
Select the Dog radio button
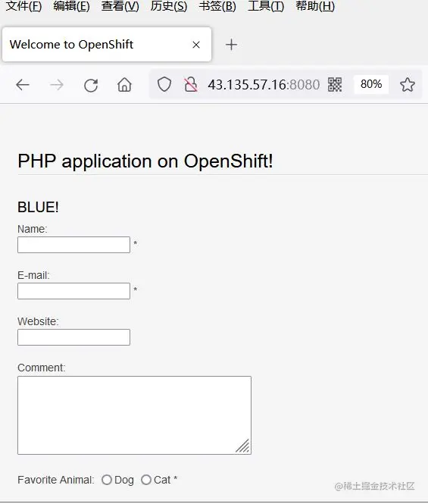pos(107,480)
